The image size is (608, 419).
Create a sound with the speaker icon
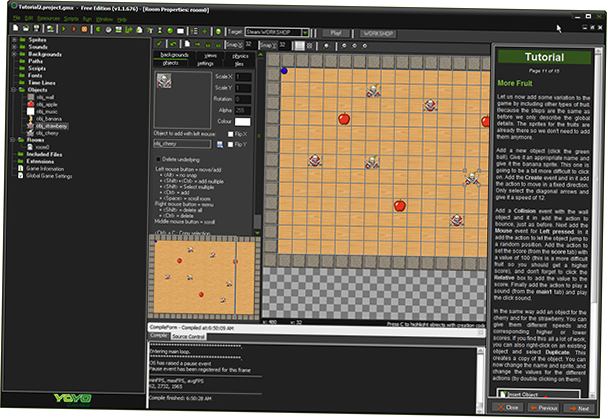coord(109,30)
